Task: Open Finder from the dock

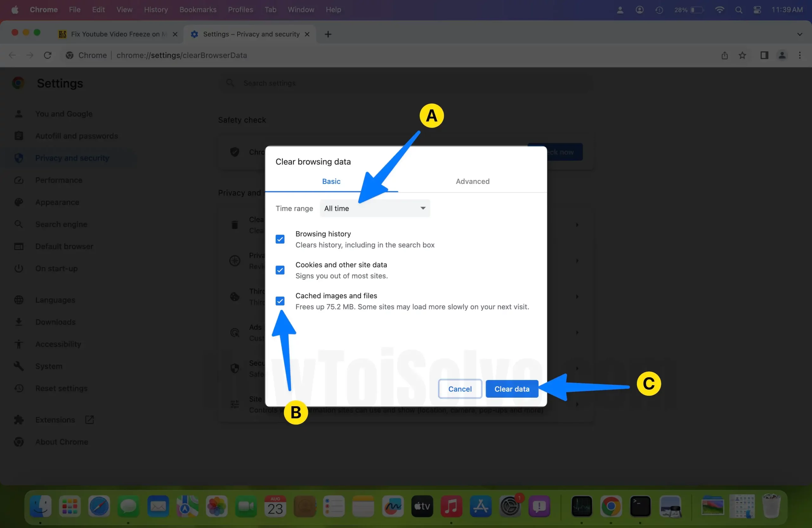Action: coord(40,506)
